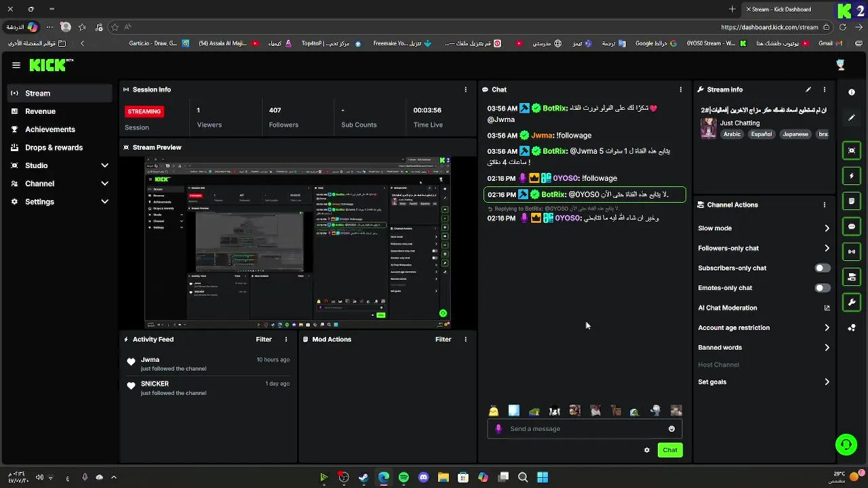Screen dimensions: 868x488
Task: Toggle Stream Preview widget in right rail
Action: (852, 150)
